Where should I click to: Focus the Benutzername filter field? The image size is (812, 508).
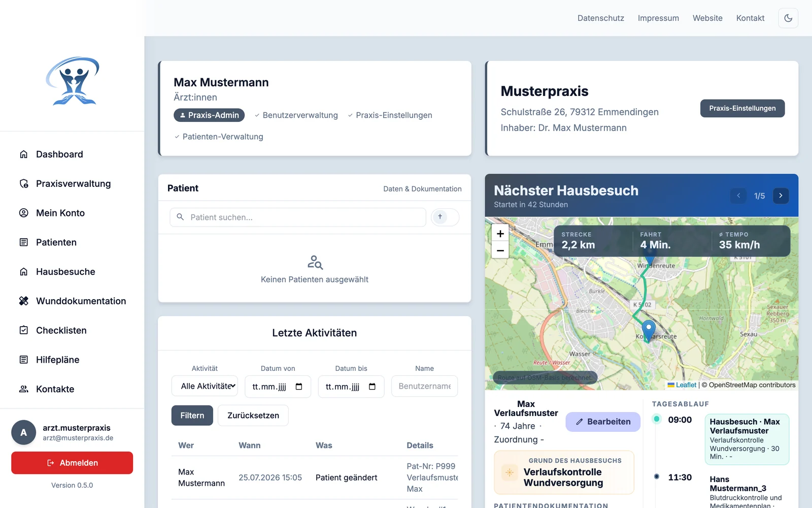[x=424, y=386]
